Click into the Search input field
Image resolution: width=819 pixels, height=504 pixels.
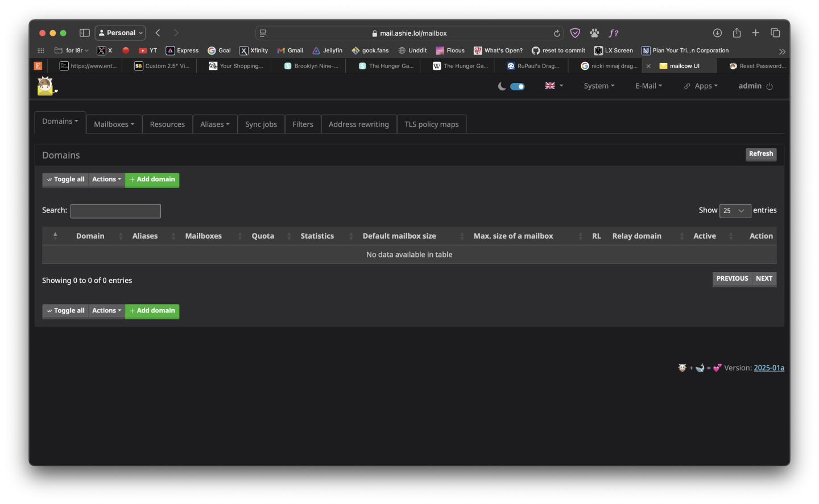click(x=115, y=211)
